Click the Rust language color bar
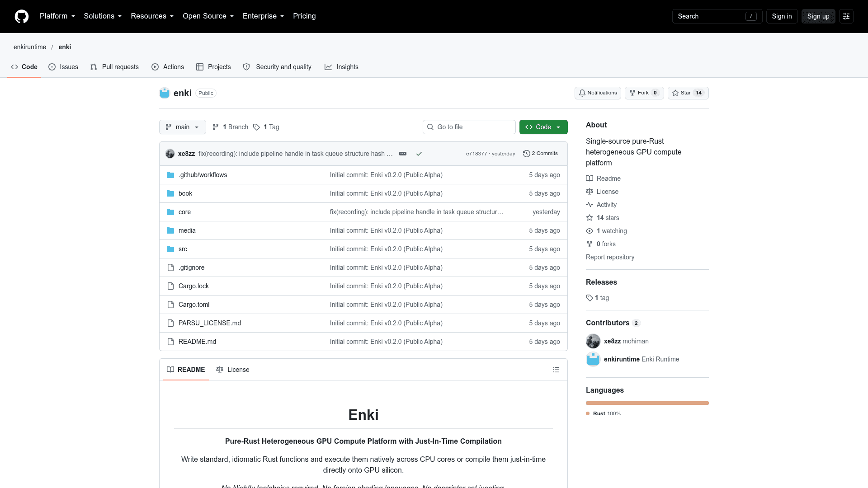Viewport: 868px width, 488px height. [647, 403]
